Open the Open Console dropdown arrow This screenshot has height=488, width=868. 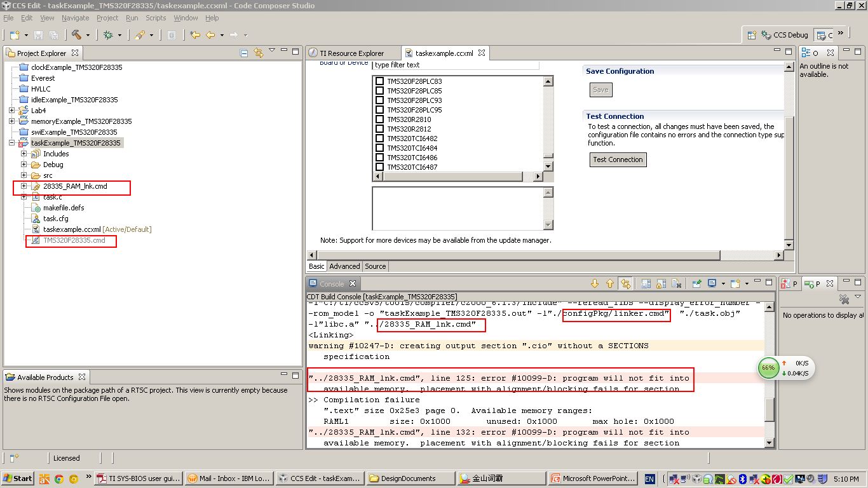coord(745,284)
